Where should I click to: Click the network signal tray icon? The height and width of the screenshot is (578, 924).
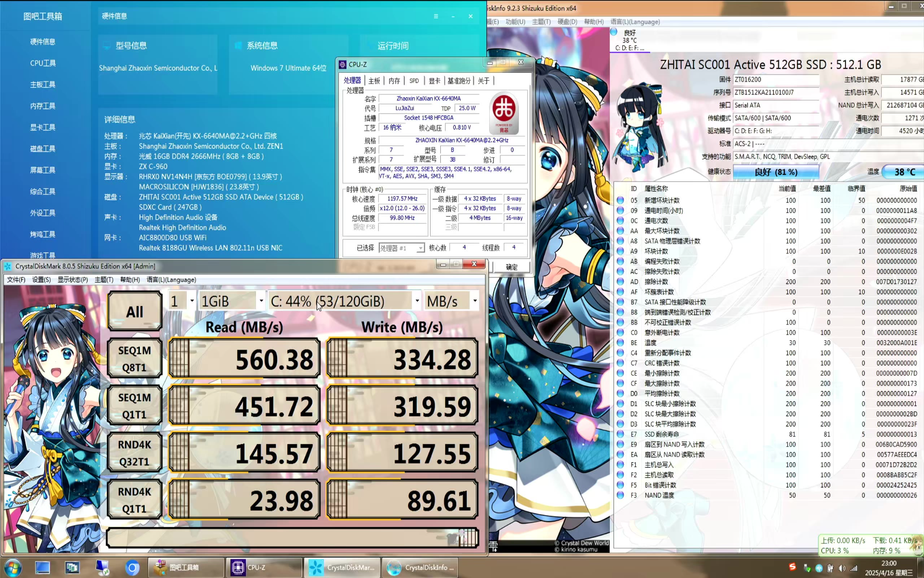(x=854, y=568)
